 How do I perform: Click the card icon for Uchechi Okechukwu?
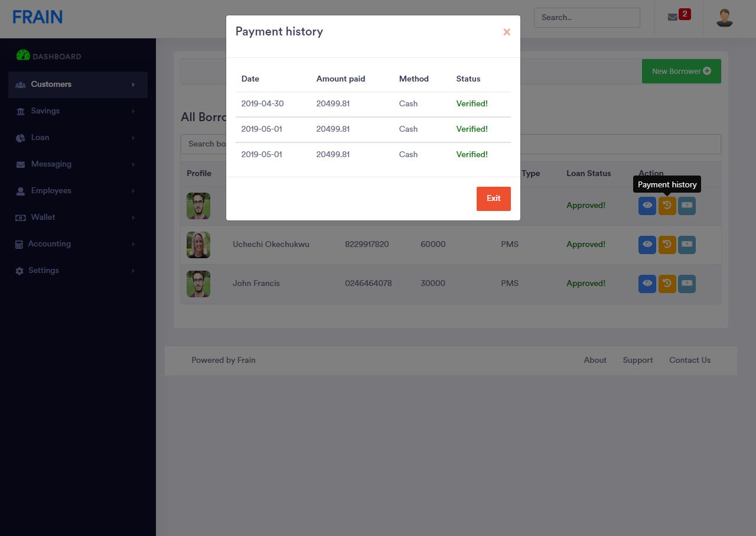[687, 244]
